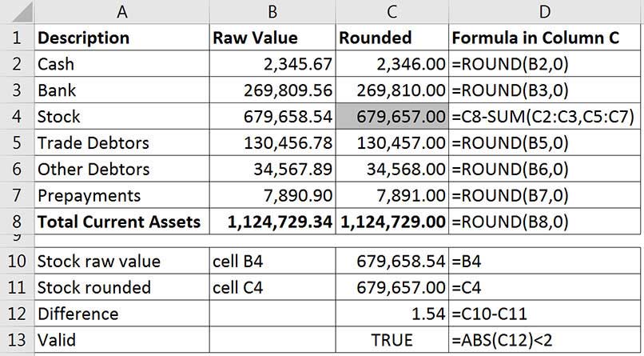Select column B header
Image resolution: width=644 pixels, height=356 pixels.
coord(272,11)
